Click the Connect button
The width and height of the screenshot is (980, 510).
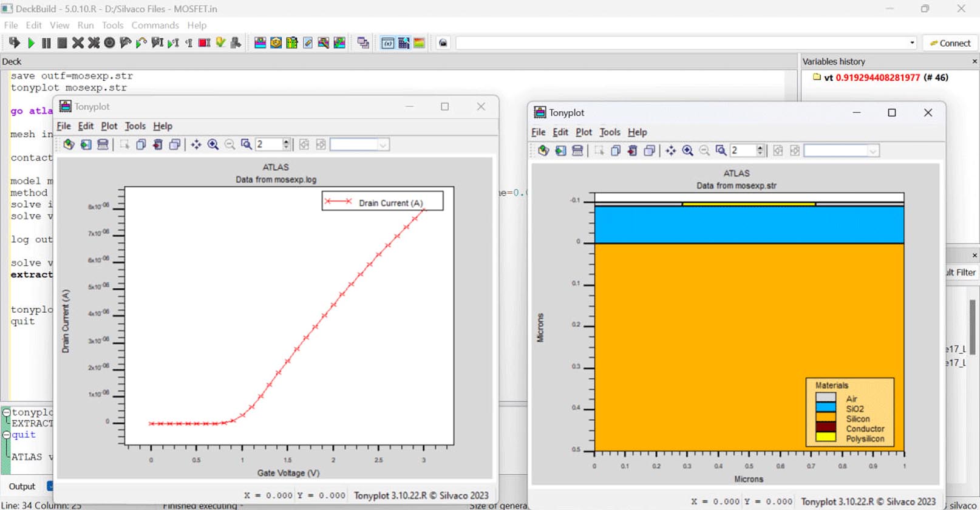(950, 42)
